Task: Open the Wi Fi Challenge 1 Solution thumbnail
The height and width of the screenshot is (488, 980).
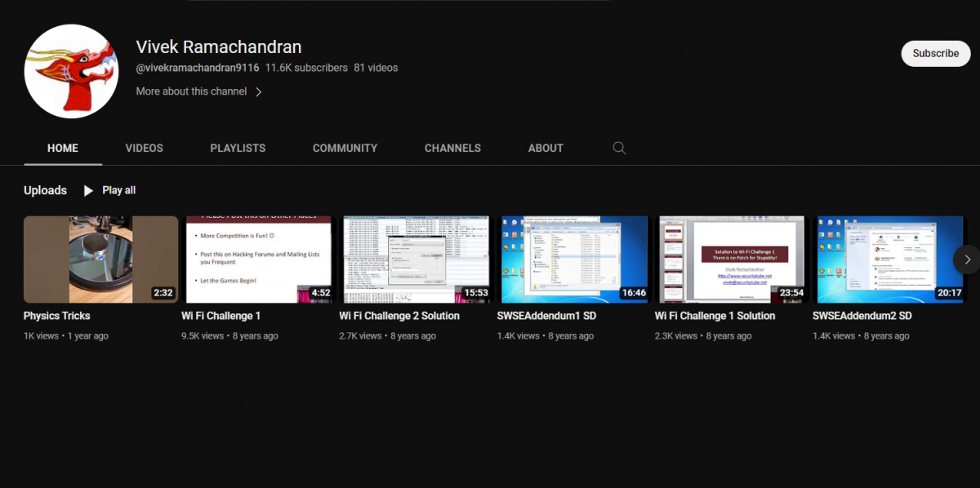Action: 733,260
